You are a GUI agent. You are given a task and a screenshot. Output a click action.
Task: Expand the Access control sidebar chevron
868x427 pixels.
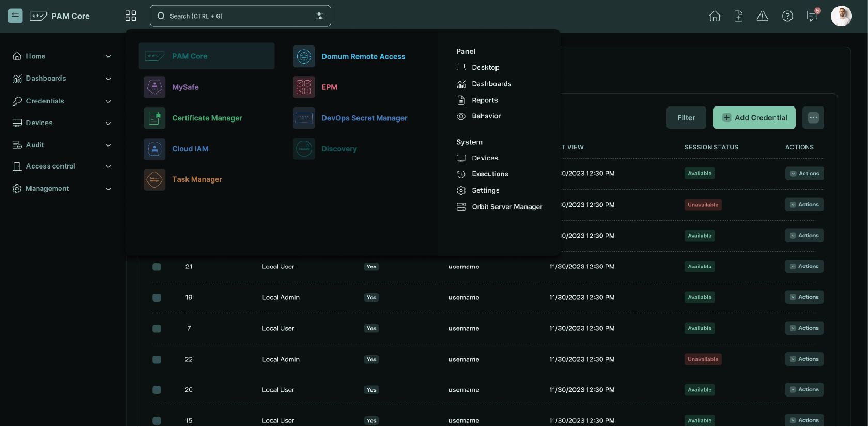(109, 166)
